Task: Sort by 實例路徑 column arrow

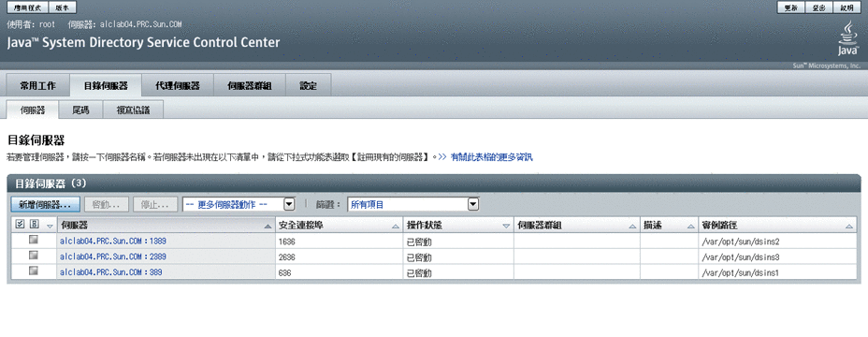Action: [848, 227]
